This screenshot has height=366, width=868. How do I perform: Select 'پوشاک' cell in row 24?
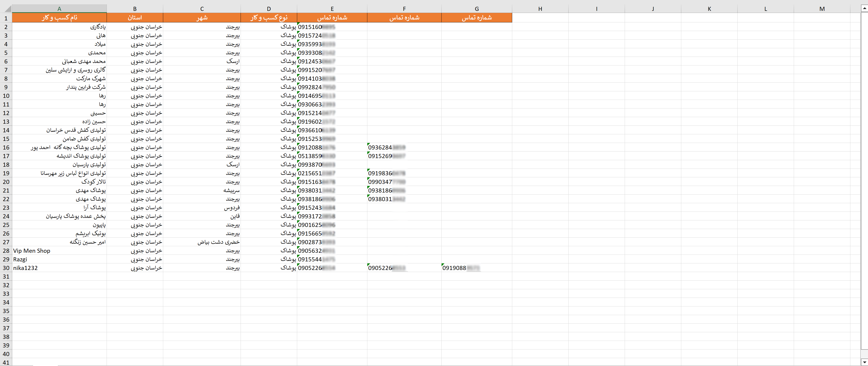[269, 216]
